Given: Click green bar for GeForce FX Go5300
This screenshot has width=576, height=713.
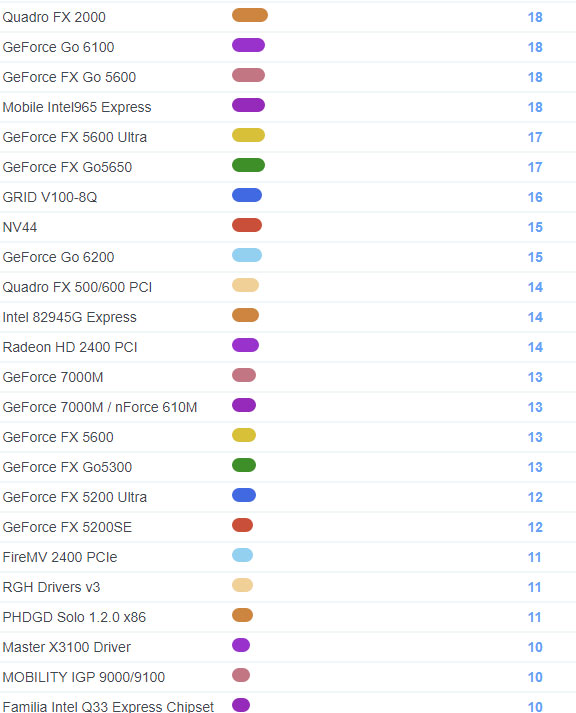Looking at the screenshot, I should pos(244,465).
